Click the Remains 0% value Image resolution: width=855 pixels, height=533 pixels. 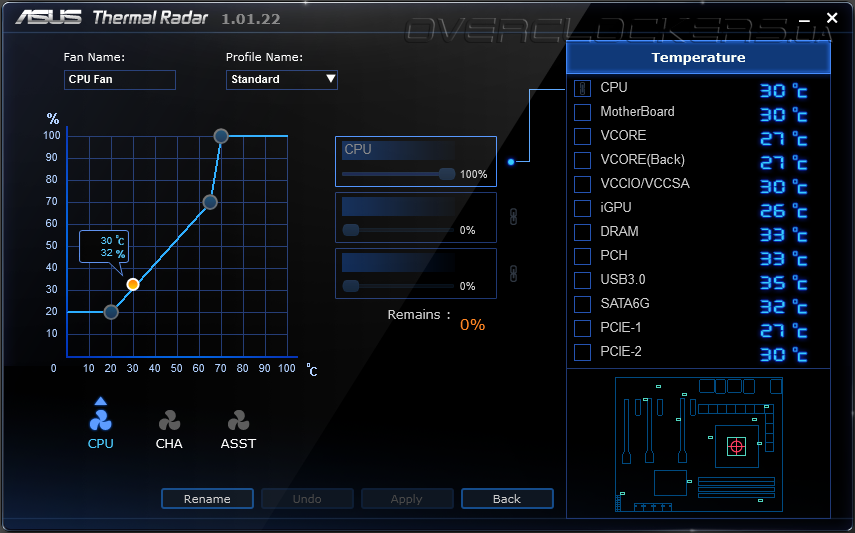pyautogui.click(x=472, y=325)
